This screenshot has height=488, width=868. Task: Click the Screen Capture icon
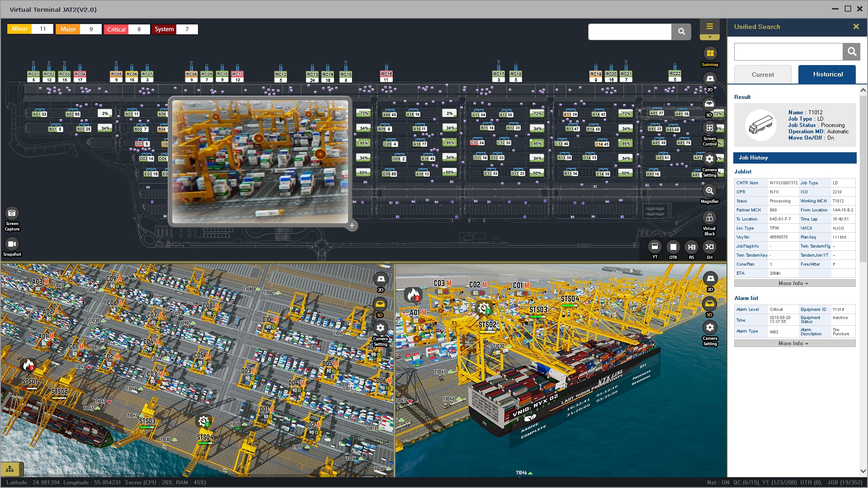coord(12,213)
